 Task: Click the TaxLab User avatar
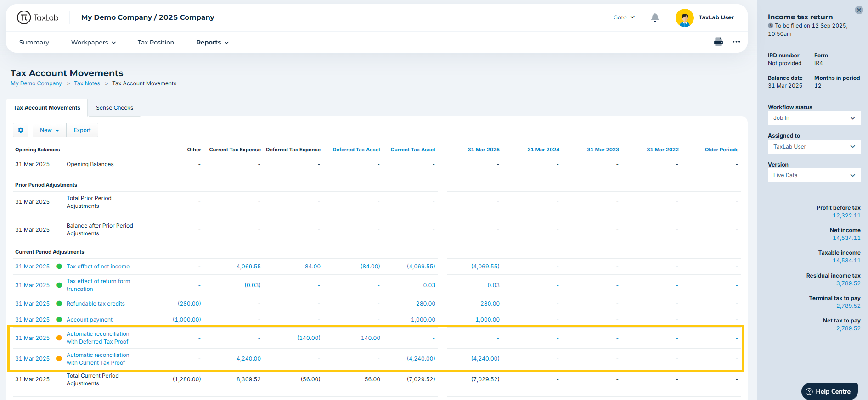pyautogui.click(x=684, y=18)
